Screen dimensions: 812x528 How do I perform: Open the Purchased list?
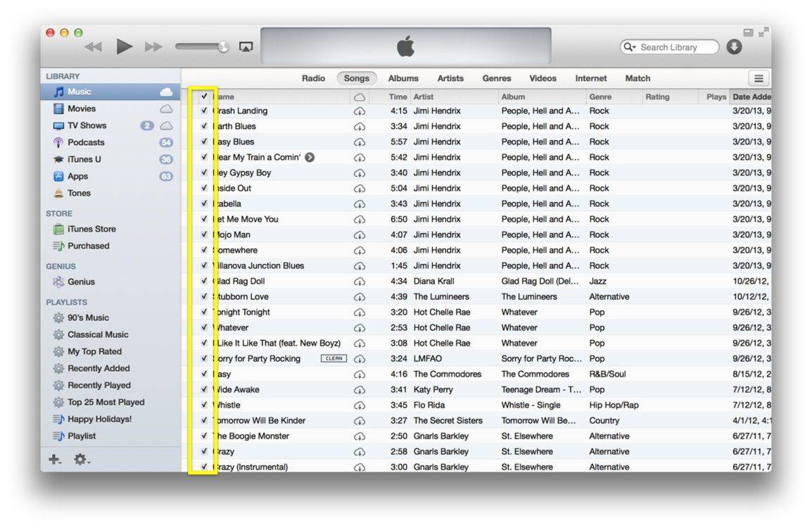point(88,246)
